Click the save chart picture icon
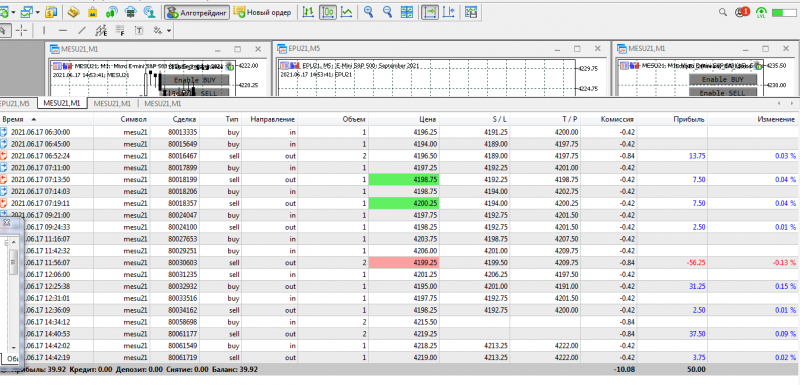 tap(471, 12)
